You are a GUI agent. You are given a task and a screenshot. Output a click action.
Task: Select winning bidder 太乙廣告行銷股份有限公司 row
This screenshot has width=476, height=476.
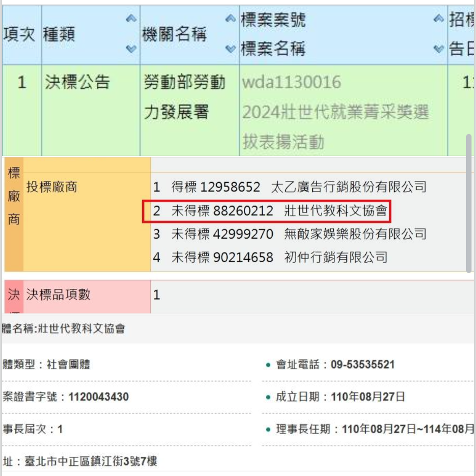(290, 187)
